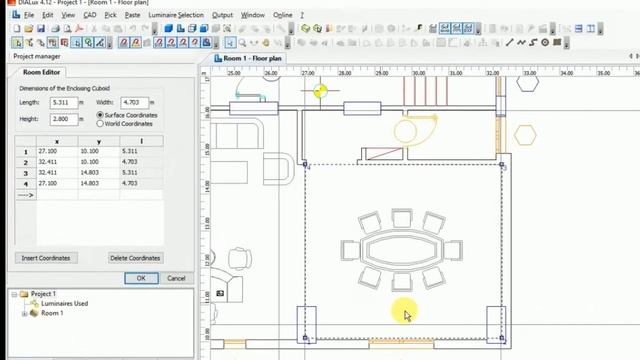This screenshot has width=640, height=360.
Task: Collapse the Project 1 tree node
Action: (15, 294)
